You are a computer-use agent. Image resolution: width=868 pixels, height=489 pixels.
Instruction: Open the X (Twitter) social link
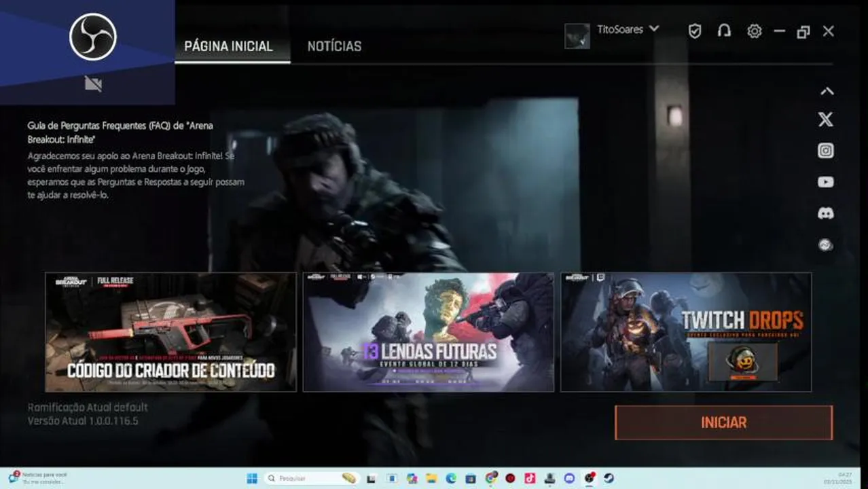pyautogui.click(x=825, y=120)
